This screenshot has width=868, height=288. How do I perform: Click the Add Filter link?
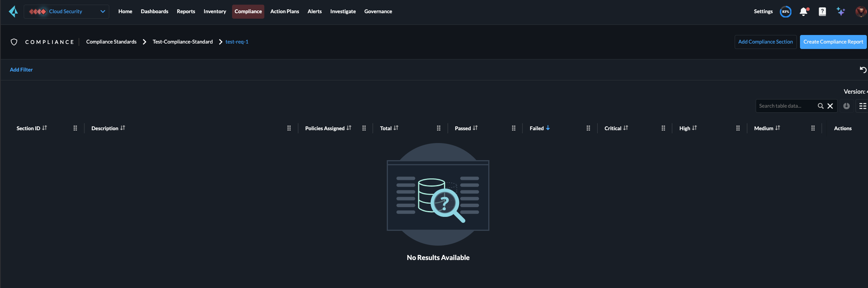coord(21,70)
